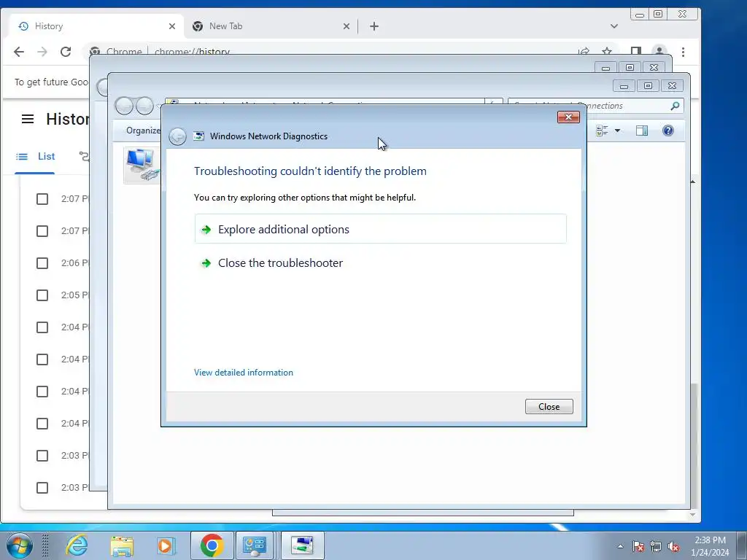The height and width of the screenshot is (560, 747).
Task: Click Explorer forward button in Network Connections
Action: click(144, 106)
